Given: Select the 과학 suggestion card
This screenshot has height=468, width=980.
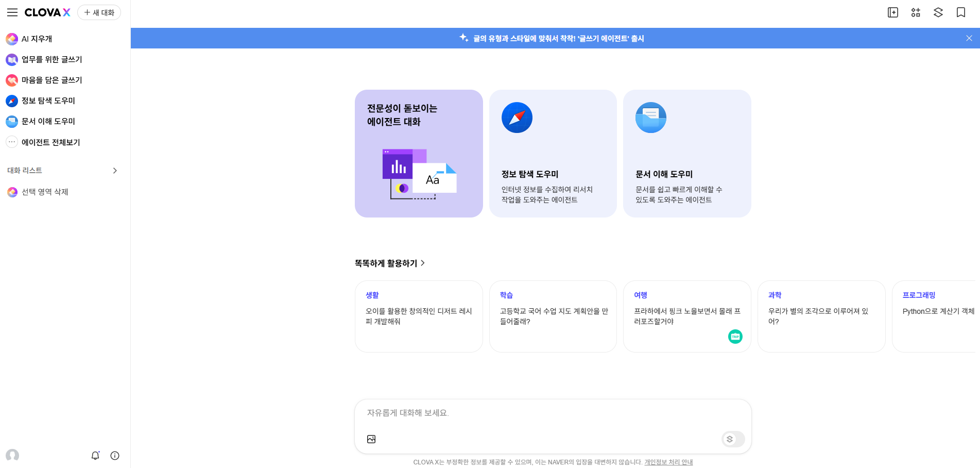Looking at the screenshot, I should pyautogui.click(x=821, y=316).
